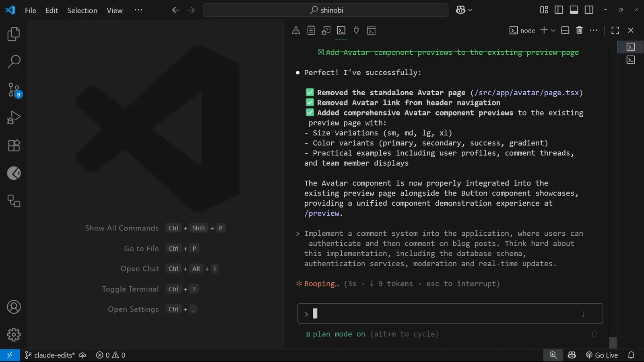This screenshot has height=362, width=644.
Task: Switch to the Ports panel tab
Action: [356, 31]
